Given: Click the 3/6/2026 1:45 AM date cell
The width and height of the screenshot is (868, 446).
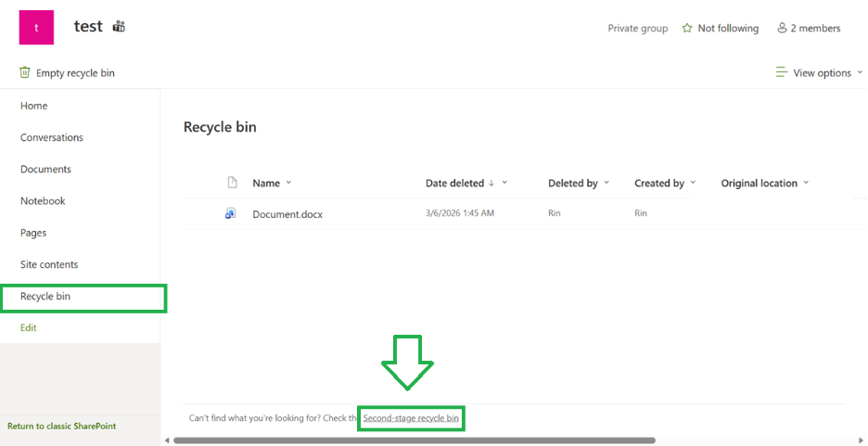Looking at the screenshot, I should [x=459, y=213].
